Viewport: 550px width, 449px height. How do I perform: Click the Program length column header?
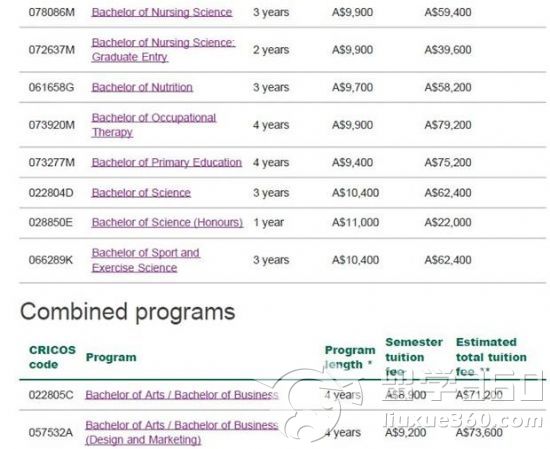350,357
